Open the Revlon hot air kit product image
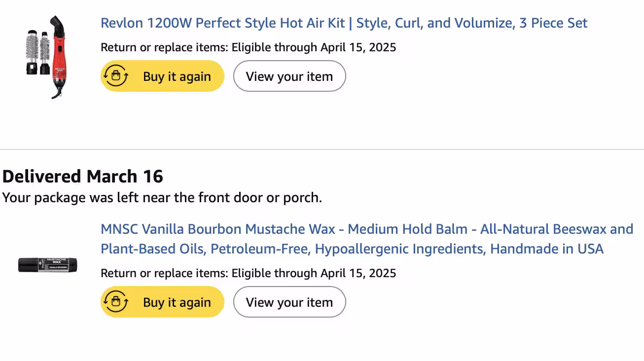 [48, 57]
